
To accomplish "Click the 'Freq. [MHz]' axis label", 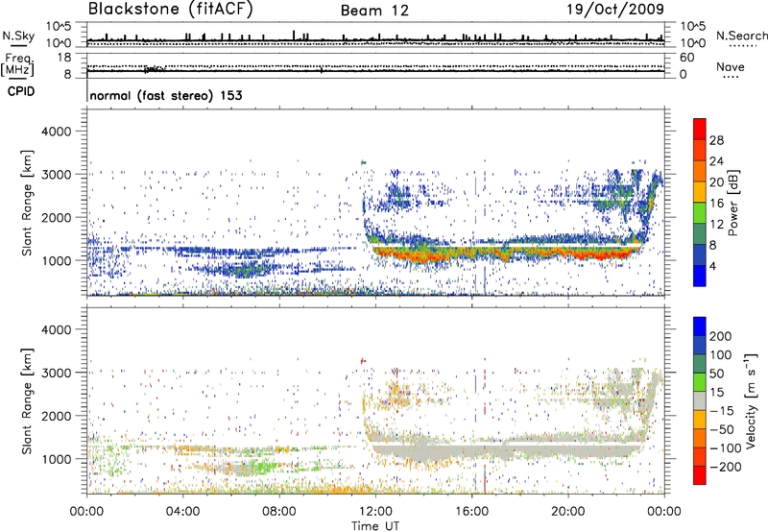I will point(17,65).
